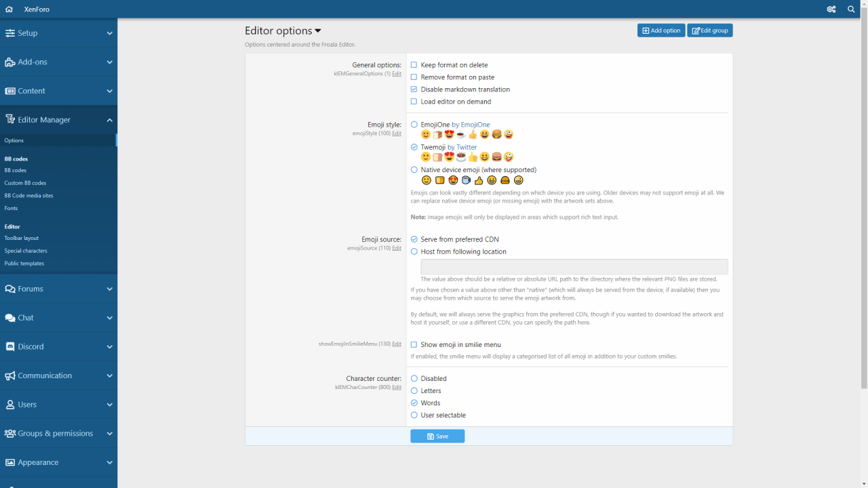Click the Appearance image icon

pyautogui.click(x=10, y=462)
